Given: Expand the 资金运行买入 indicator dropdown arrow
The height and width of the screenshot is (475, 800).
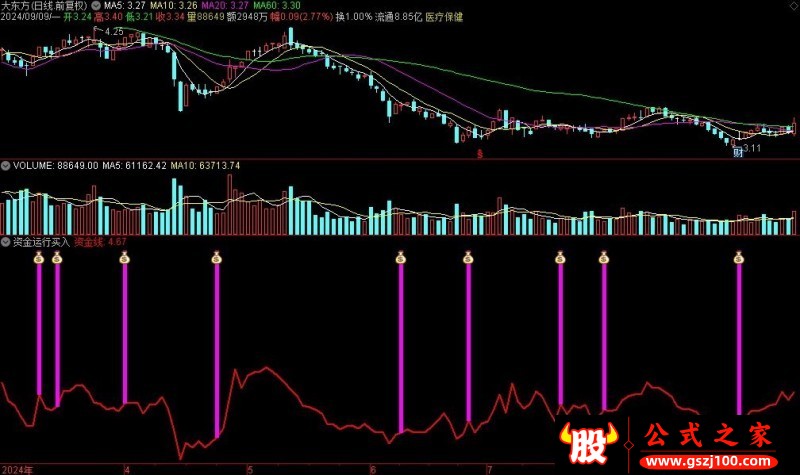Looking at the screenshot, I should click(x=6, y=242).
